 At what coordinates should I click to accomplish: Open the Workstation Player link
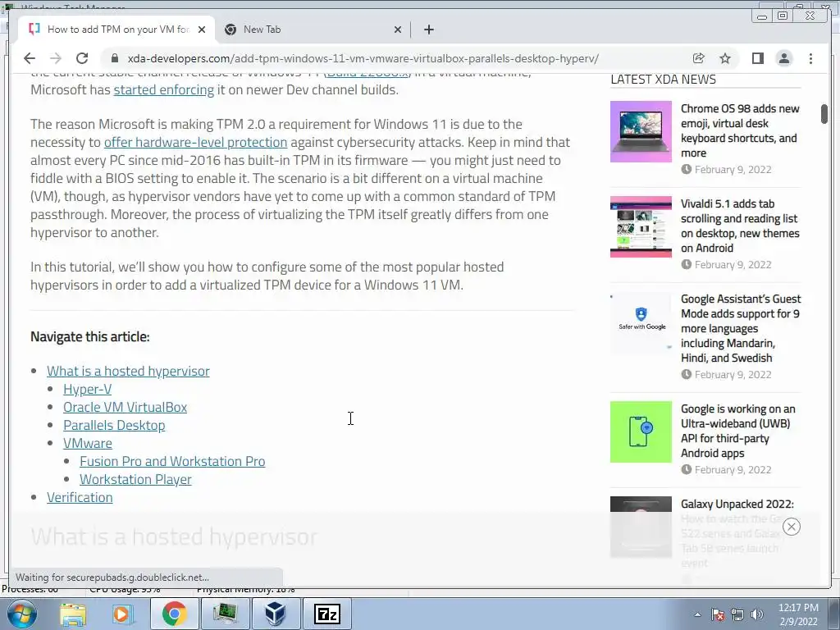pyautogui.click(x=135, y=479)
